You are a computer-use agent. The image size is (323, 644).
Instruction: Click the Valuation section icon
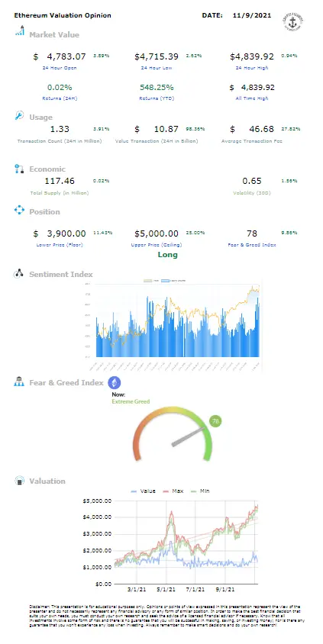pyautogui.click(x=19, y=481)
